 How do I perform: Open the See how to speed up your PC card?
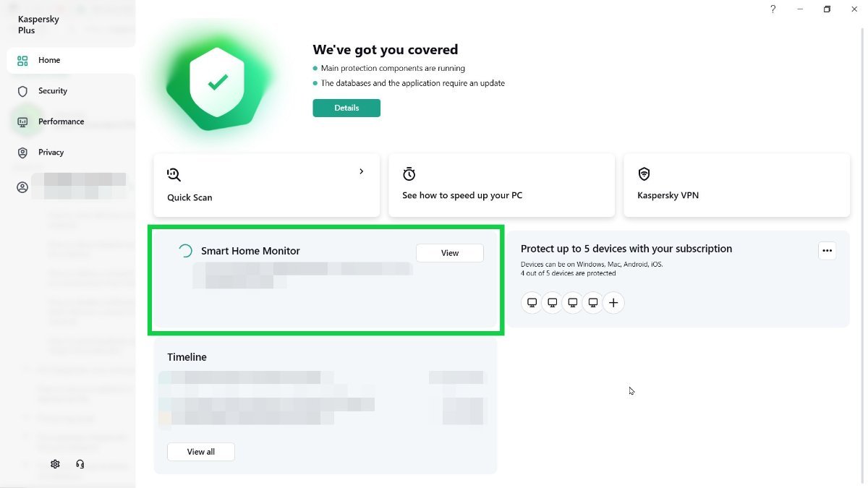[x=501, y=185]
